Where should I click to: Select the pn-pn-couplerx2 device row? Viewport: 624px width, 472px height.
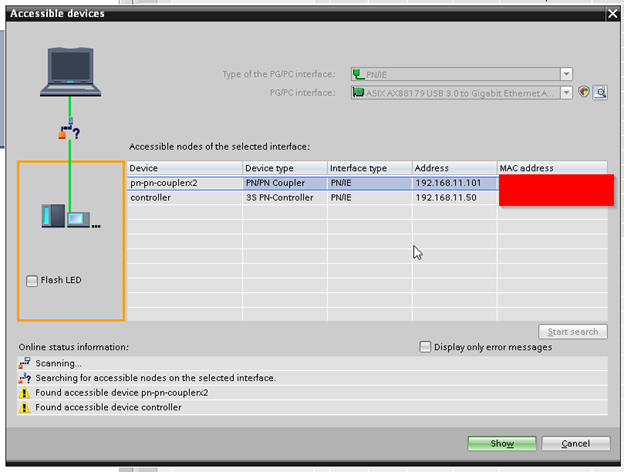pyautogui.click(x=313, y=183)
